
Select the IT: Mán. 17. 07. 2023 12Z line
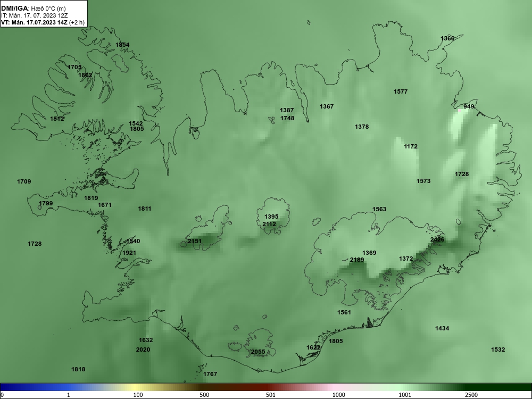pyautogui.click(x=34, y=15)
